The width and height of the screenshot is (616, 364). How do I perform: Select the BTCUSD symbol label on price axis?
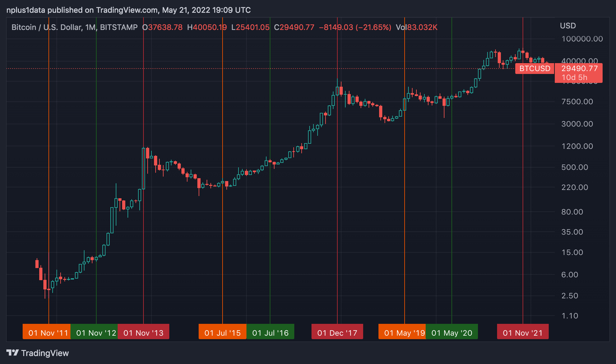[x=534, y=68]
